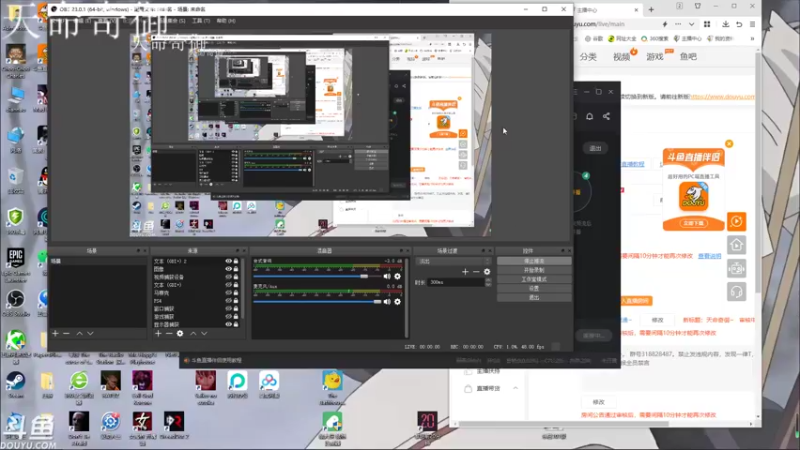
Task: Toggle visibility eye of PS4 source
Action: point(229,301)
